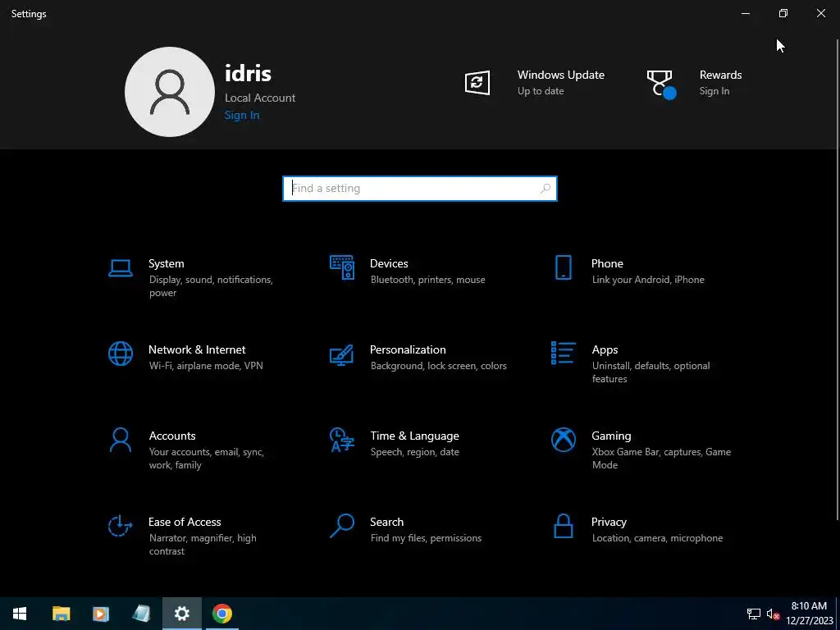
Task: Click the network tray icon
Action: tap(754, 614)
